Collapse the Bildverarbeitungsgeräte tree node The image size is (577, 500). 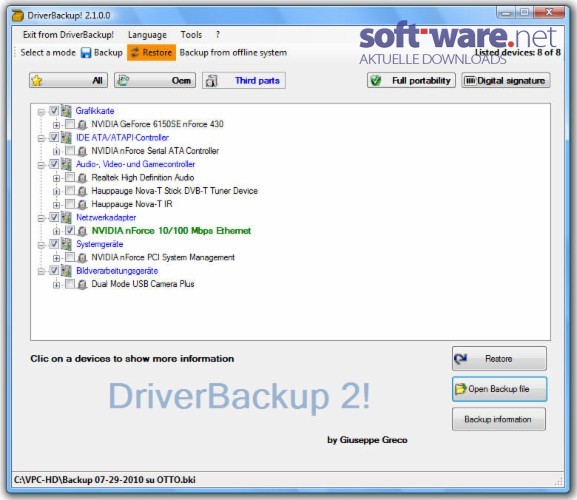41,272
